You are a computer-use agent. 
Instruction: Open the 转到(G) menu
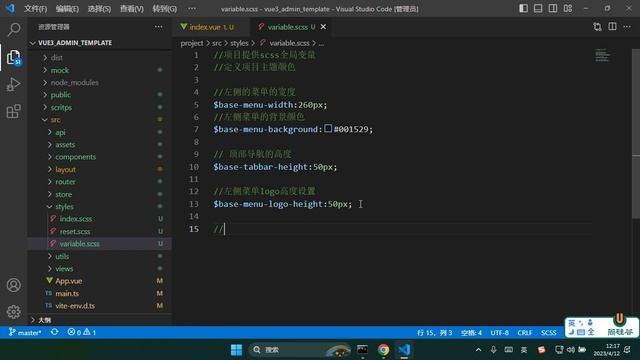click(x=164, y=9)
